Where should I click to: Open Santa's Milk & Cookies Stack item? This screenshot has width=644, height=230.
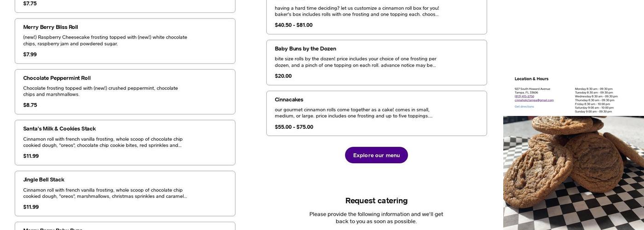click(x=125, y=143)
